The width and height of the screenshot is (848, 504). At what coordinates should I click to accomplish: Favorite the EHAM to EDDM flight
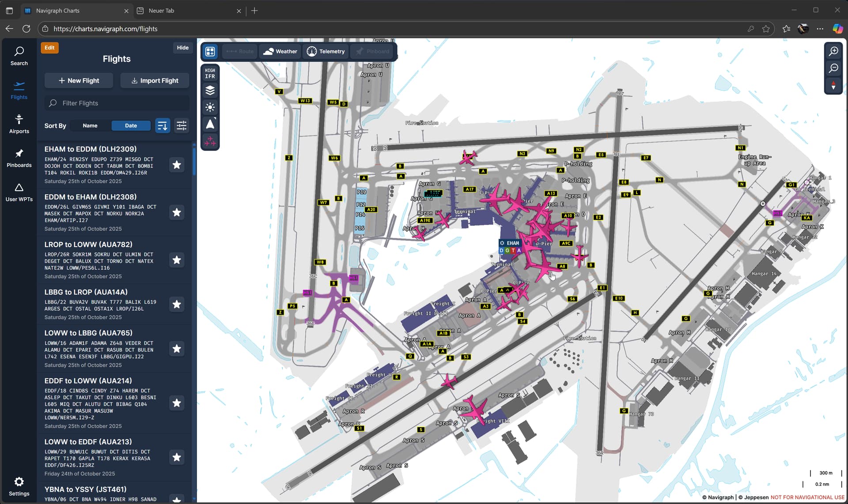177,165
